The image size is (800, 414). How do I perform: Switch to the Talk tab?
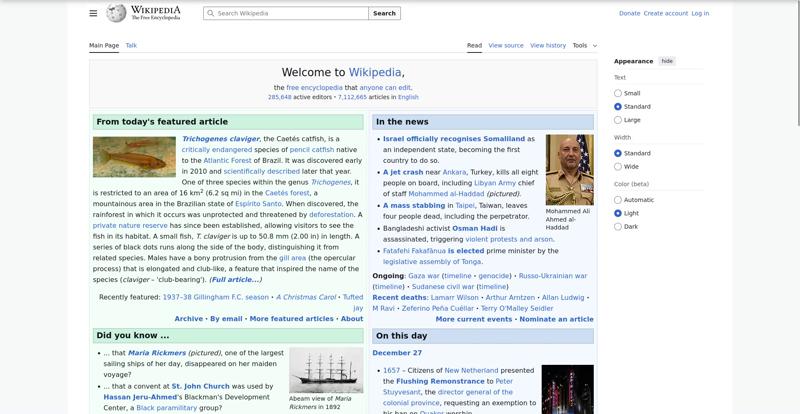(131, 45)
